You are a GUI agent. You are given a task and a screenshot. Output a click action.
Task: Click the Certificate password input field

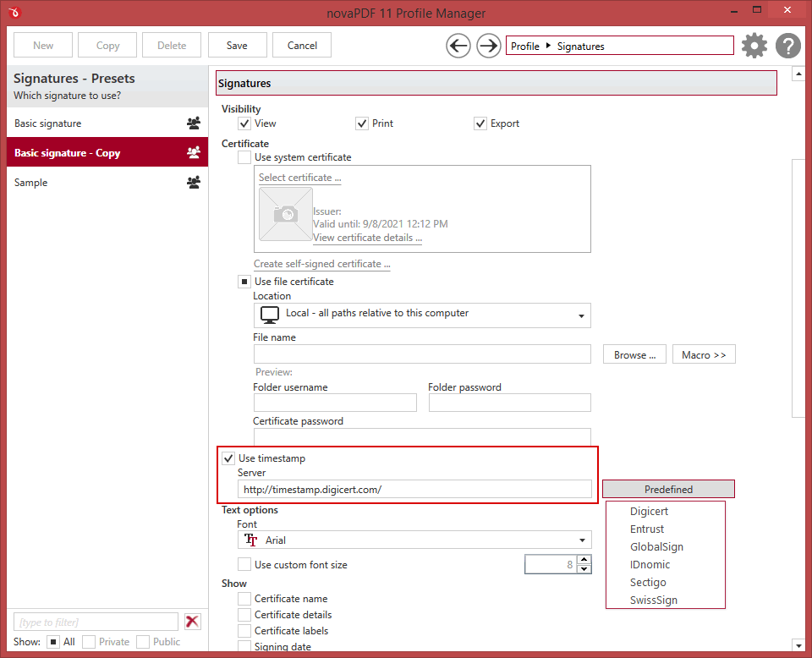tap(422, 436)
